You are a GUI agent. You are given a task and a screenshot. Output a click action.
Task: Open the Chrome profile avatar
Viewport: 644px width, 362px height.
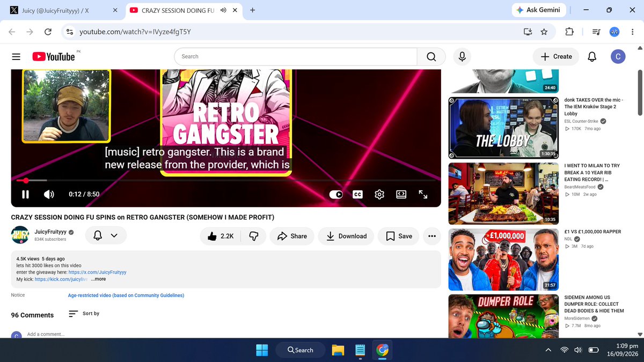615,32
